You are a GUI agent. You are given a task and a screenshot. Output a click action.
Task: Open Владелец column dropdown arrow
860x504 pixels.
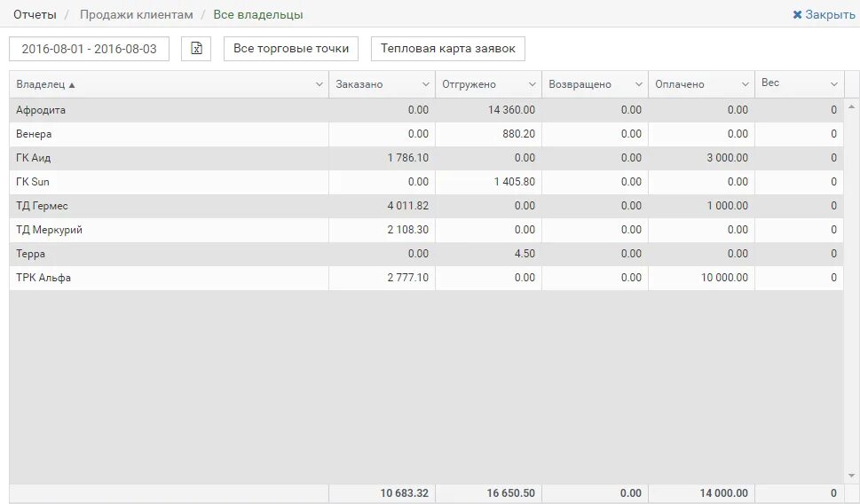[320, 84]
